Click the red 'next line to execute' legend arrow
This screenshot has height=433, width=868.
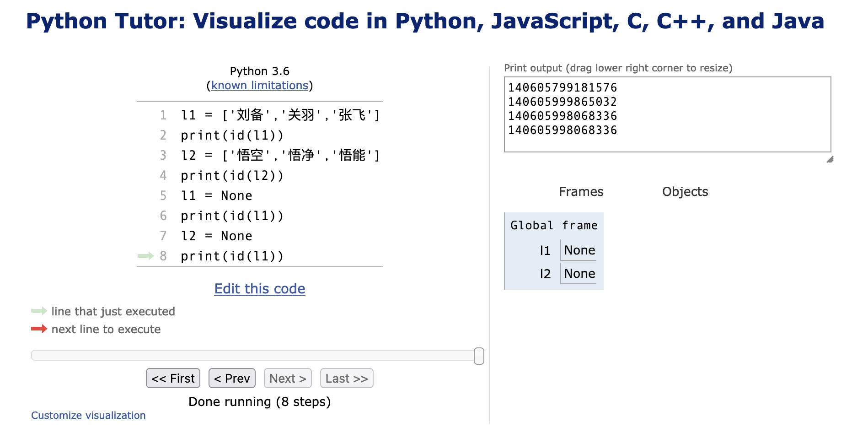click(x=39, y=329)
